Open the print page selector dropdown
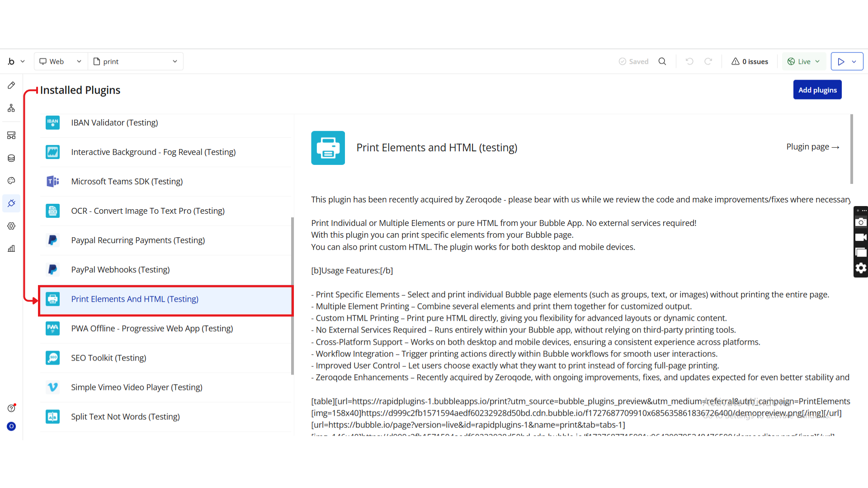Image resolution: width=868 pixels, height=488 pixels. tap(136, 61)
